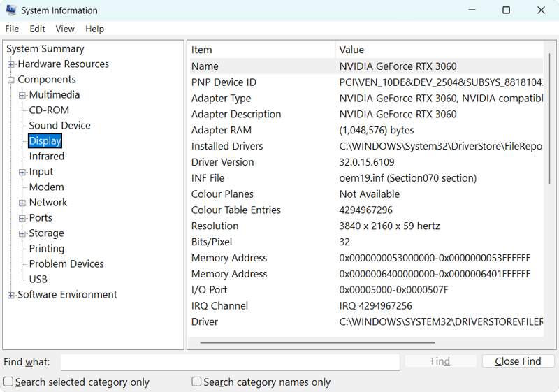Select the Ports tree item

[x=41, y=218]
